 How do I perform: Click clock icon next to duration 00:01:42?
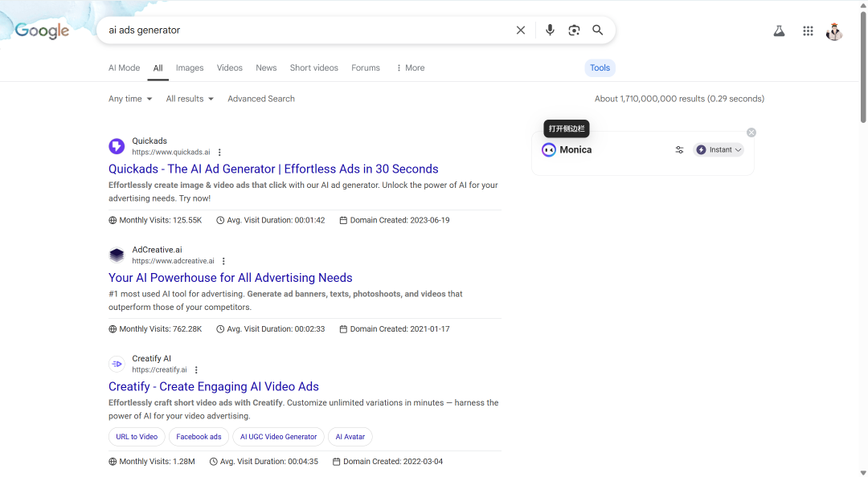(219, 220)
